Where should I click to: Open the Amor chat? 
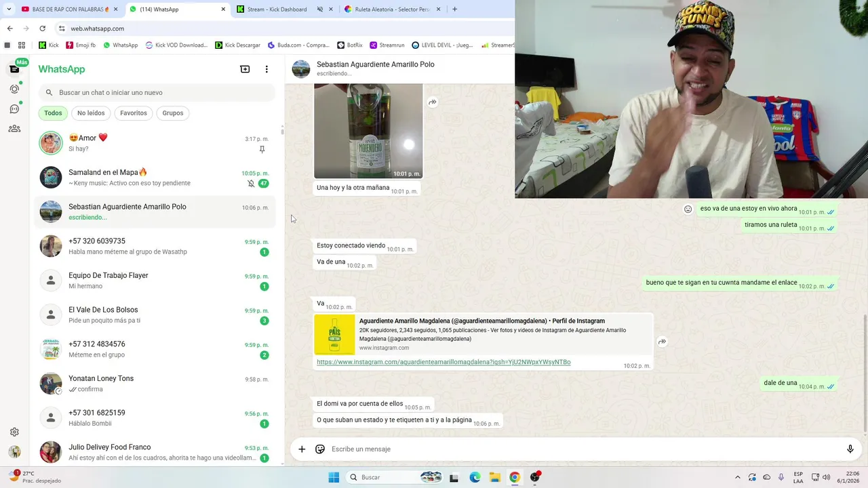point(155,143)
